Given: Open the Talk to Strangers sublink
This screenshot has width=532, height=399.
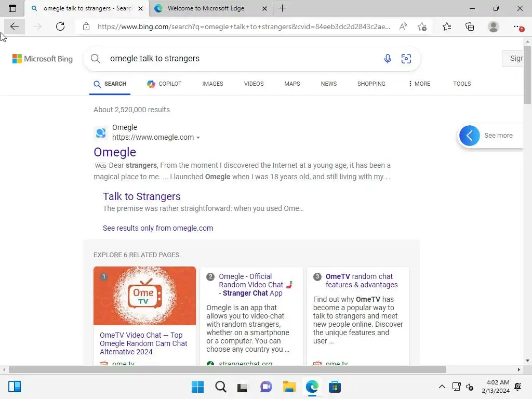Looking at the screenshot, I should [x=141, y=196].
